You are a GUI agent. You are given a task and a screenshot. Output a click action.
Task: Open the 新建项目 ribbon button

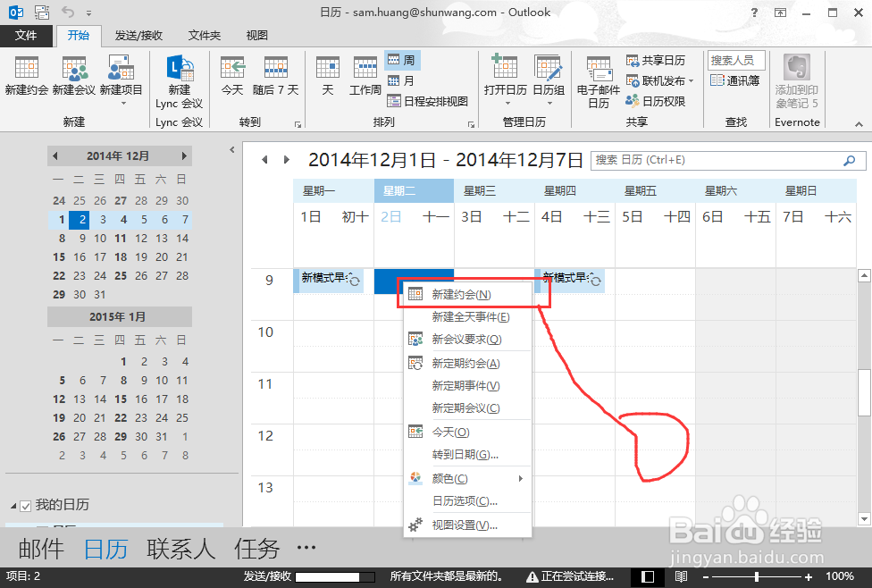122,80
